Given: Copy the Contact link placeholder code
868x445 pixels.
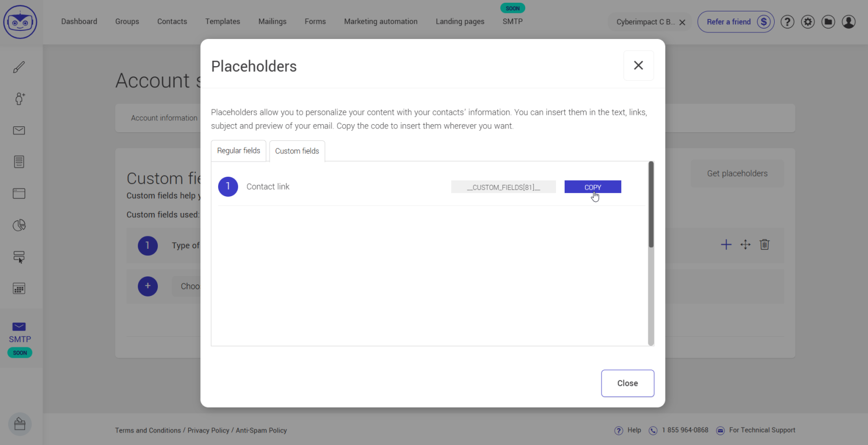Looking at the screenshot, I should pos(592,187).
